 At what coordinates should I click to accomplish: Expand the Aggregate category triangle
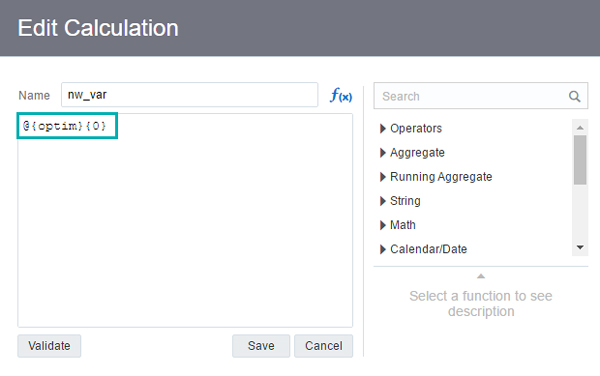pyautogui.click(x=382, y=153)
